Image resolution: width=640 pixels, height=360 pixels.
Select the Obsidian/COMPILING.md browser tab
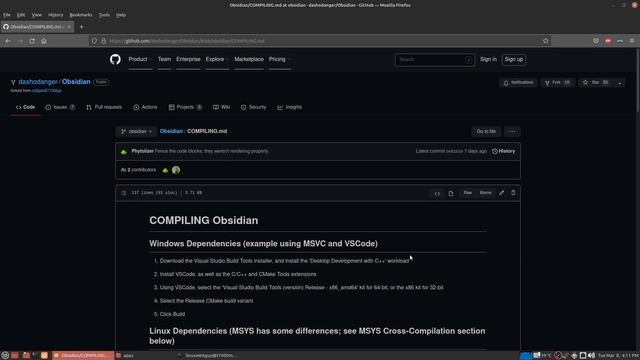pyautogui.click(x=37, y=27)
